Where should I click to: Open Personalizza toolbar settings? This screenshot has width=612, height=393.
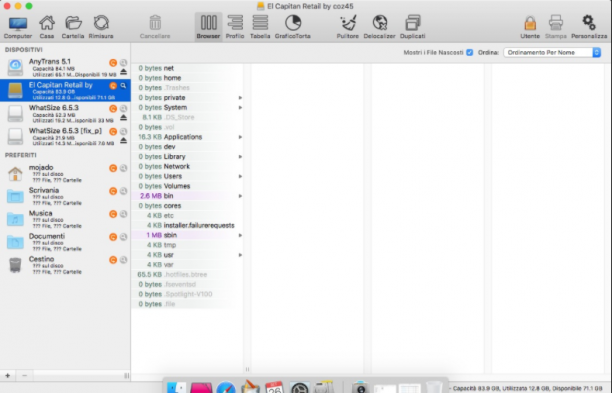point(589,27)
